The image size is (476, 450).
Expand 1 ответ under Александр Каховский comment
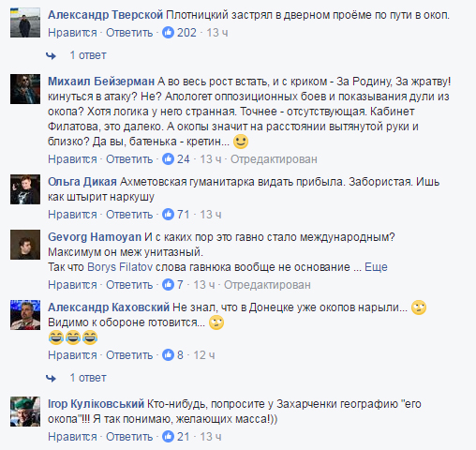pos(88,378)
